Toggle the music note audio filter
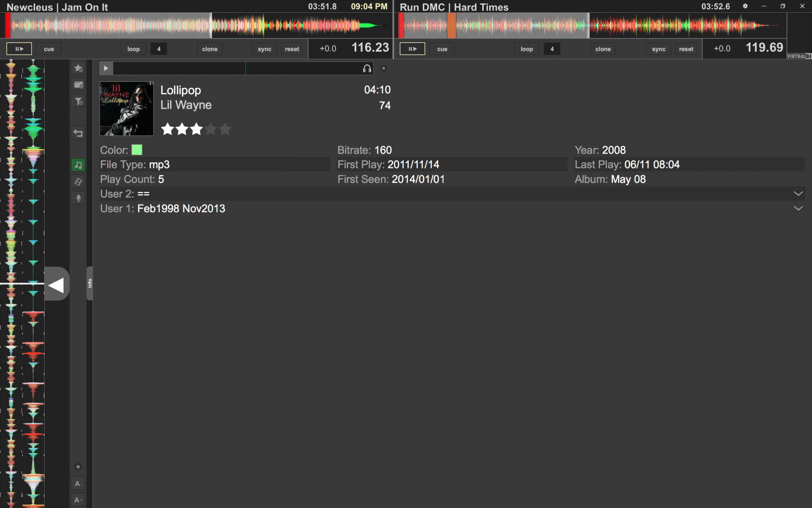 pos(78,165)
